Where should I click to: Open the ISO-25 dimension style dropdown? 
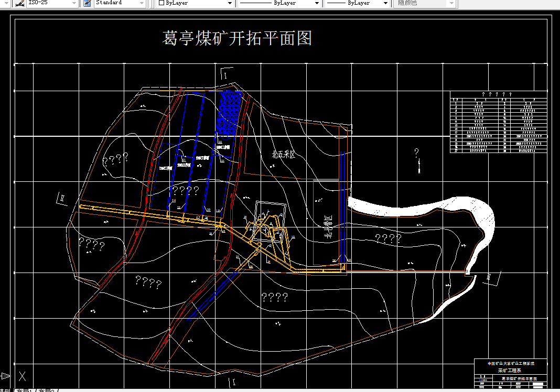point(73,4)
